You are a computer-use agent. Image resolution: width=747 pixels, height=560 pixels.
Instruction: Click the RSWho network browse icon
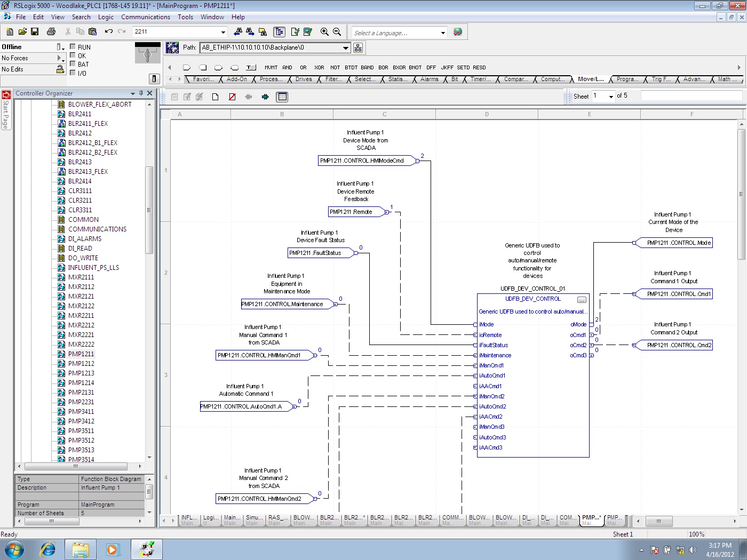point(358,48)
